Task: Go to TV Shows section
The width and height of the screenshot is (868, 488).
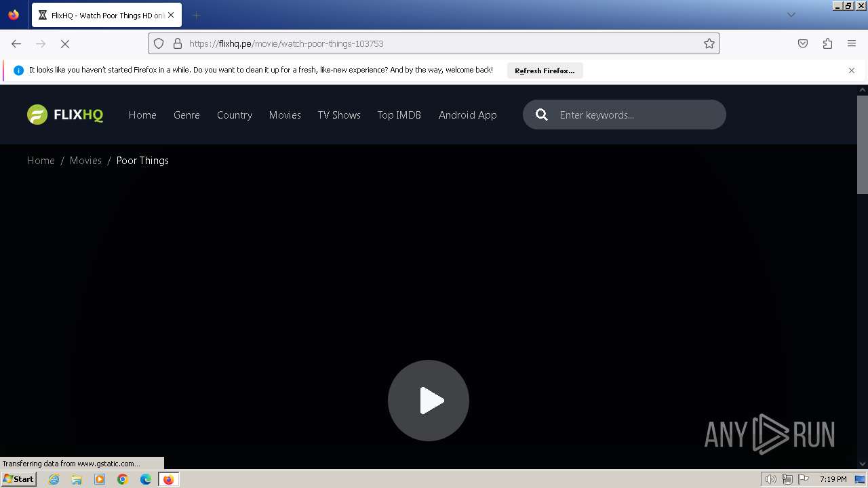Action: tap(339, 115)
